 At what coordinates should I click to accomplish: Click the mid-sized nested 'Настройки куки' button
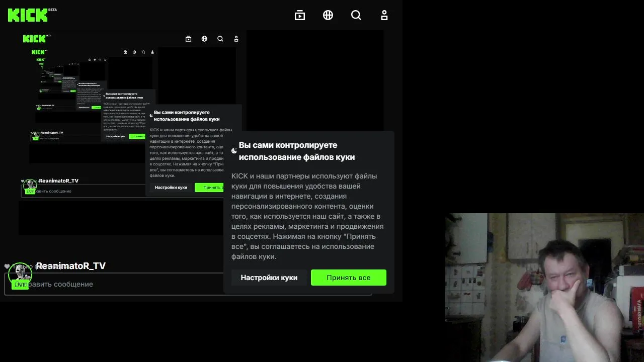[171, 188]
